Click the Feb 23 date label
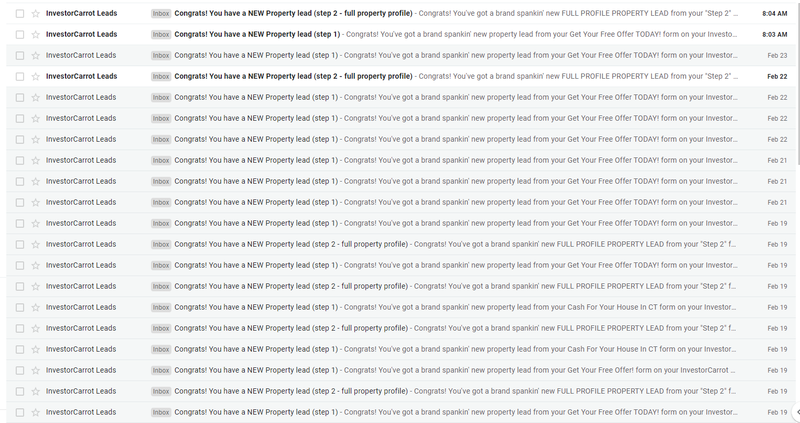 pyautogui.click(x=777, y=55)
